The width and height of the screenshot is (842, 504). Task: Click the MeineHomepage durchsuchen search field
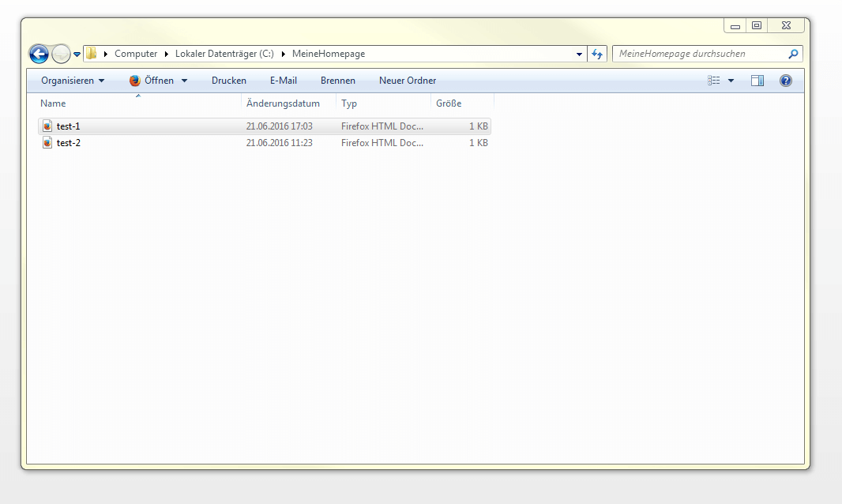coord(699,54)
